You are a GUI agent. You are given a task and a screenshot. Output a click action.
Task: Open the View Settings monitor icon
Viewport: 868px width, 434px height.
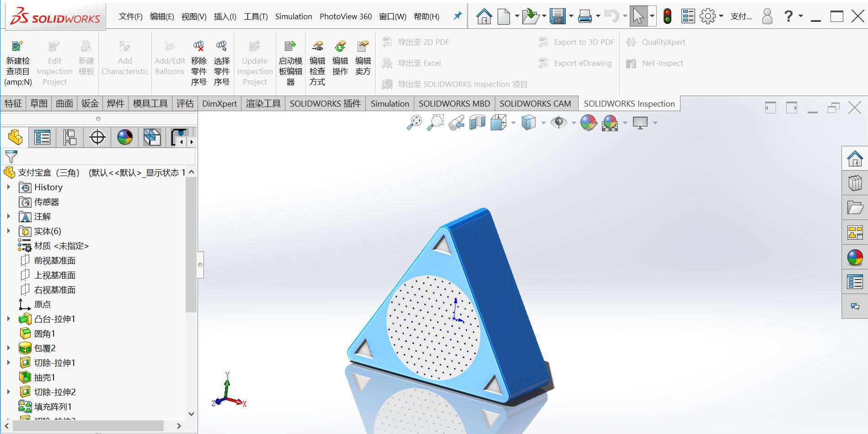pyautogui.click(x=640, y=123)
